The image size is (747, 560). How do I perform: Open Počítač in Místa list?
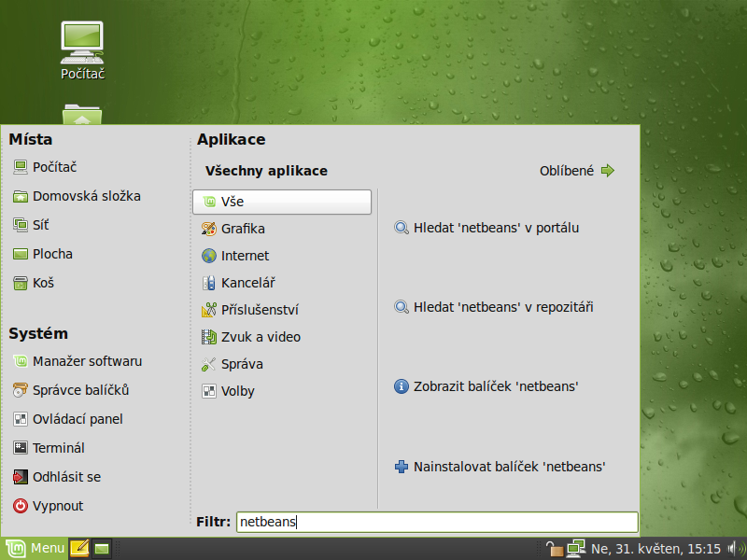pos(45,167)
